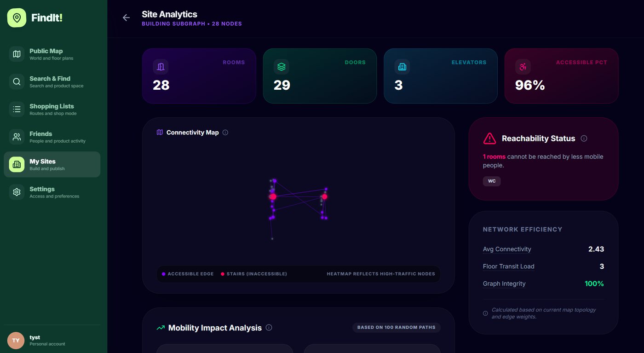644x353 pixels.
Task: Click the right red hub node
Action: 324,197
